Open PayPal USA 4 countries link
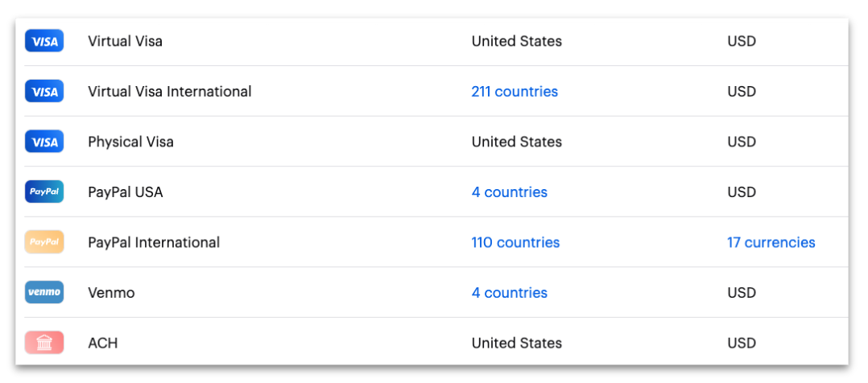Image resolution: width=868 pixels, height=383 pixels. (x=509, y=192)
